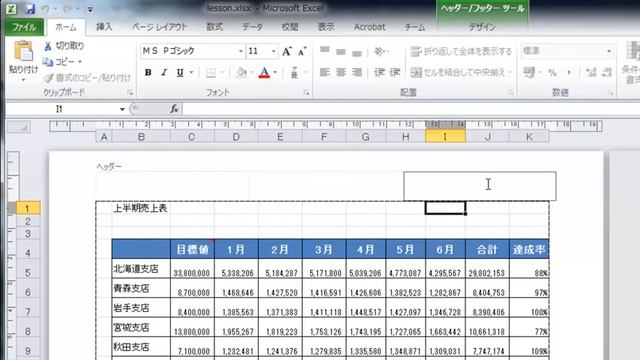The height and width of the screenshot is (360, 640).
Task: Click Wrap Text (折り返して全体を表示する)
Action: 461,51
